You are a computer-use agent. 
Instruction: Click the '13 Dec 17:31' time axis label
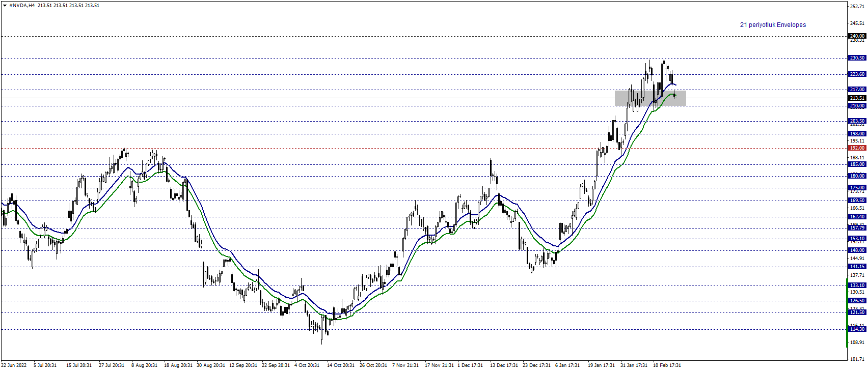(x=504, y=365)
